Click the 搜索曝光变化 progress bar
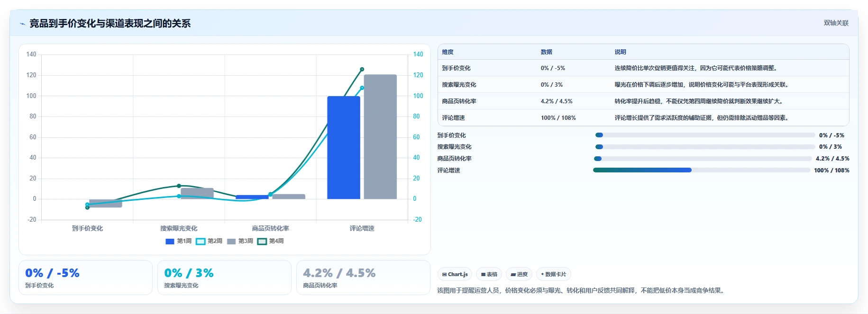The image size is (868, 314). [x=705, y=147]
